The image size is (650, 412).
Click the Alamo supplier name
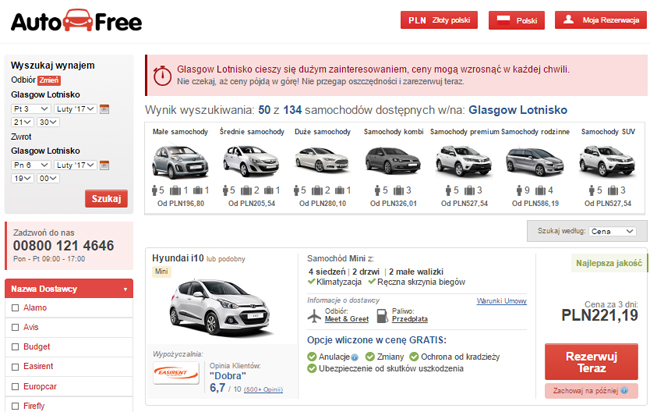point(35,308)
